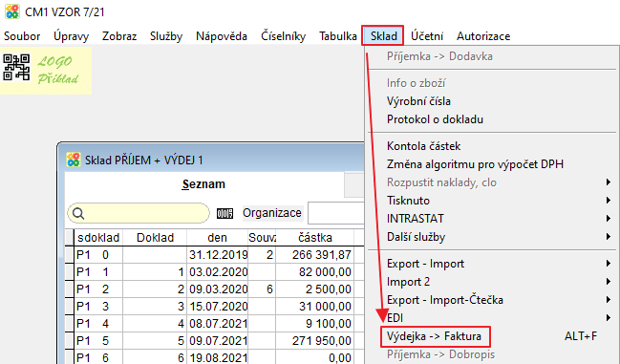
Task: Open the Autorizace menu
Action: point(483,36)
